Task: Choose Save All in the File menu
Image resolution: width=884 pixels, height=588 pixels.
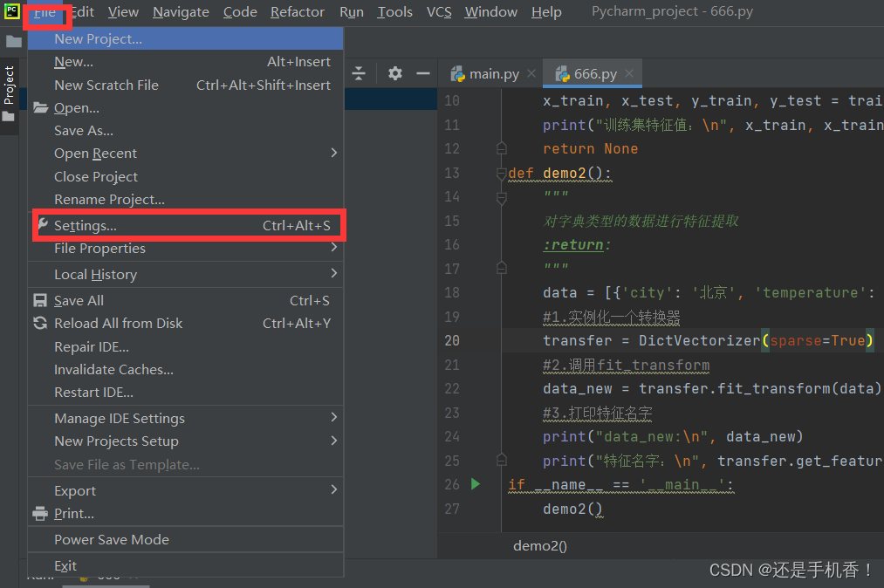Action: pyautogui.click(x=186, y=300)
